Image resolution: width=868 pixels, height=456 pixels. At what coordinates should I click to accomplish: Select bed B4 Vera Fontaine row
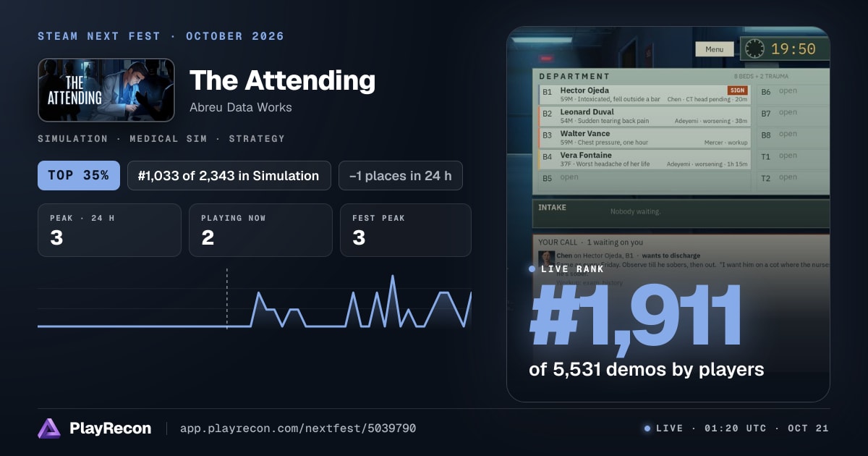(x=644, y=160)
